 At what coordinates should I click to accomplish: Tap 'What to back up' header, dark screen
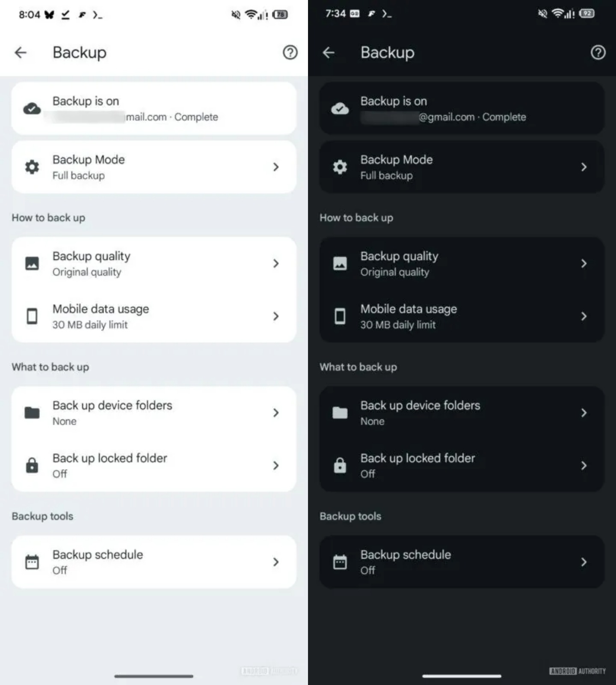(358, 367)
